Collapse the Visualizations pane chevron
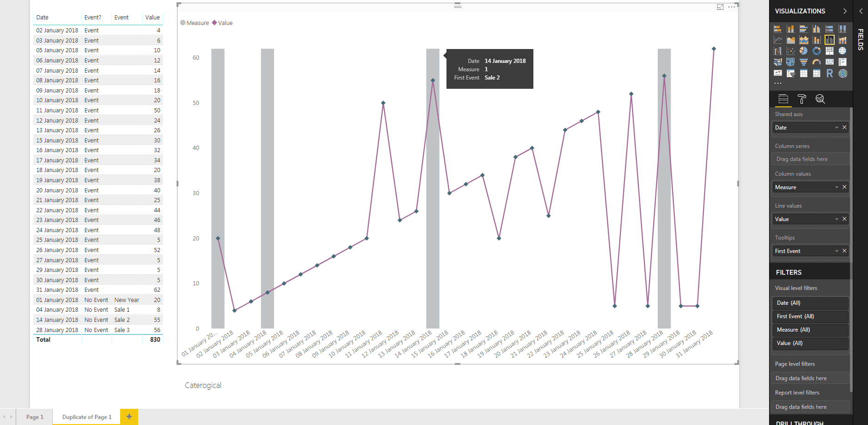Image resolution: width=868 pixels, height=425 pixels. tap(845, 11)
